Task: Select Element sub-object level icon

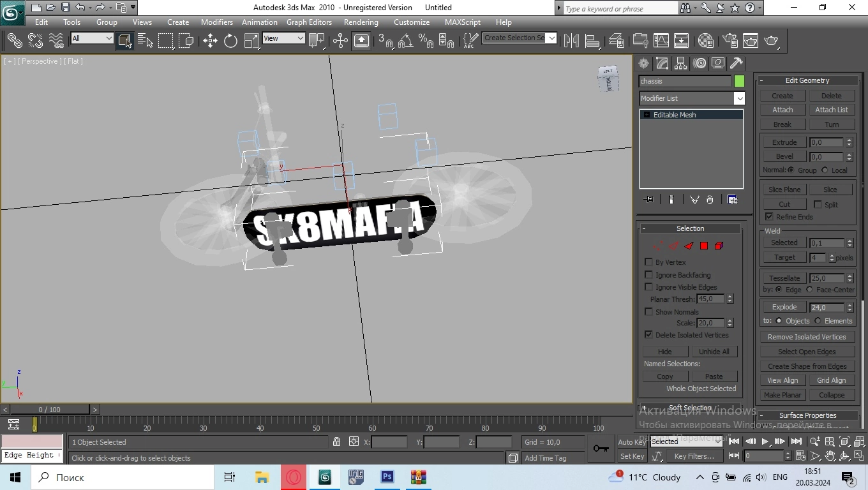Action: [x=719, y=246]
